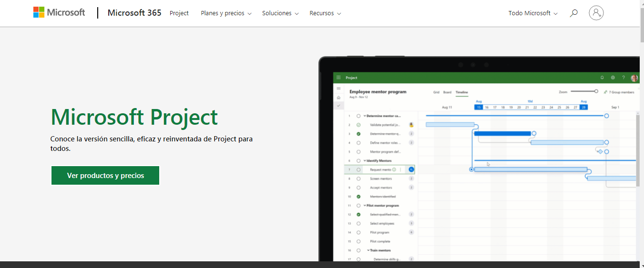Open the notifications bell in Project header
Viewport: 644px width, 268px height.
(602, 78)
